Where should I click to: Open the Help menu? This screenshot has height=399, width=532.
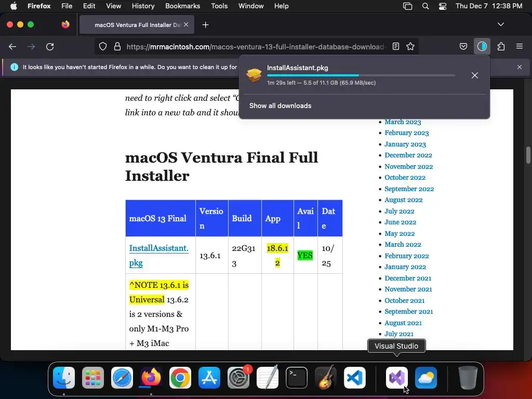tap(281, 6)
